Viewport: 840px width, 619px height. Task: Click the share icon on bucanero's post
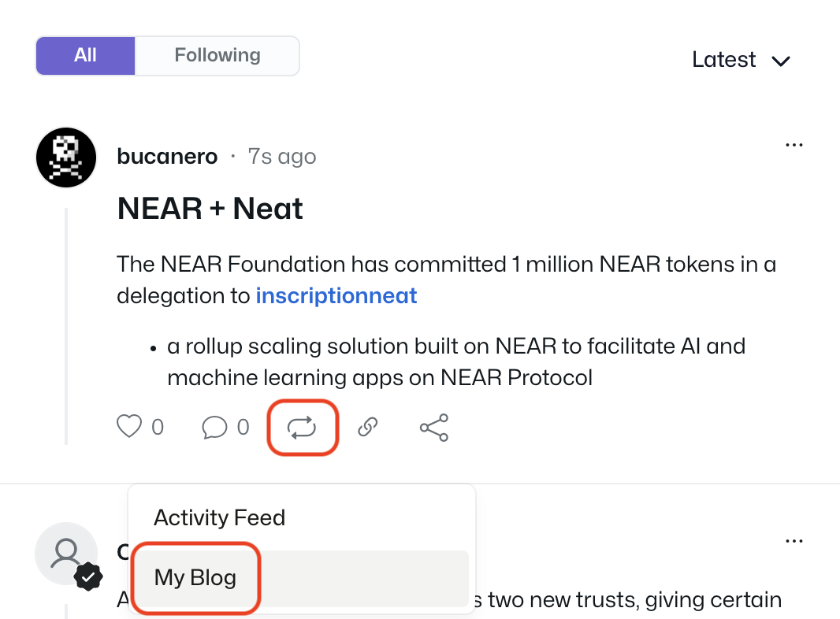pyautogui.click(x=433, y=427)
